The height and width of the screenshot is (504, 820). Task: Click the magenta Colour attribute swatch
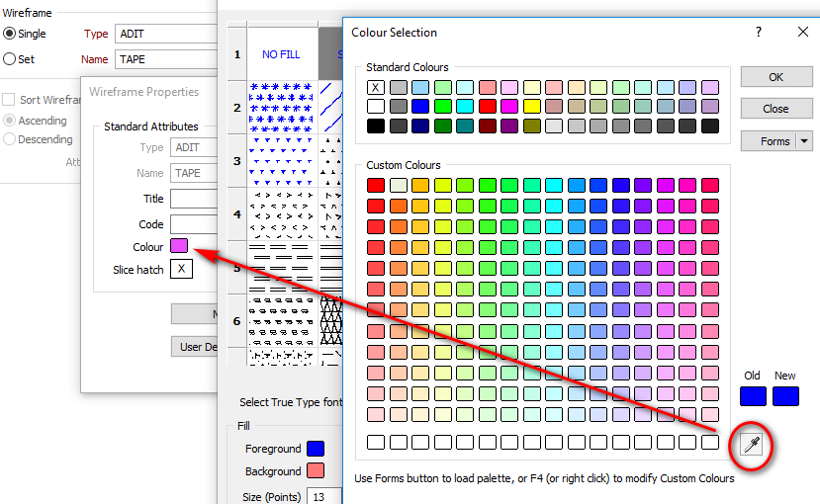pyautogui.click(x=179, y=246)
